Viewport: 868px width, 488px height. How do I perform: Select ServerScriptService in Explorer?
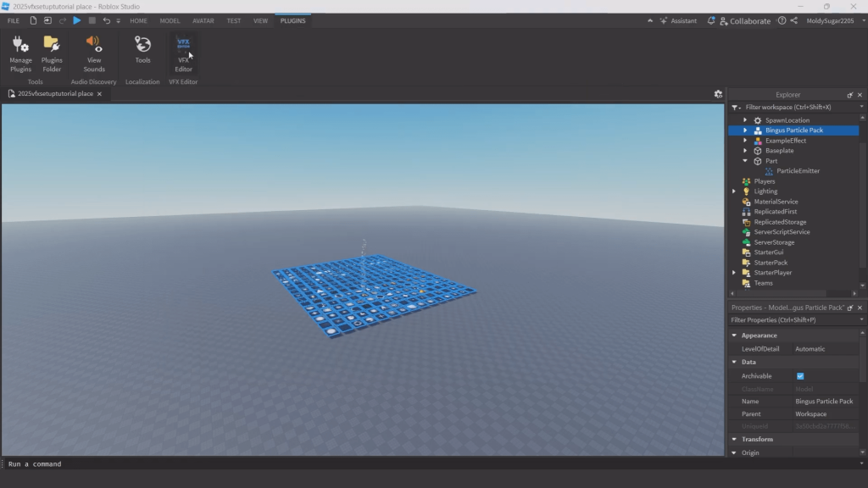pyautogui.click(x=781, y=232)
